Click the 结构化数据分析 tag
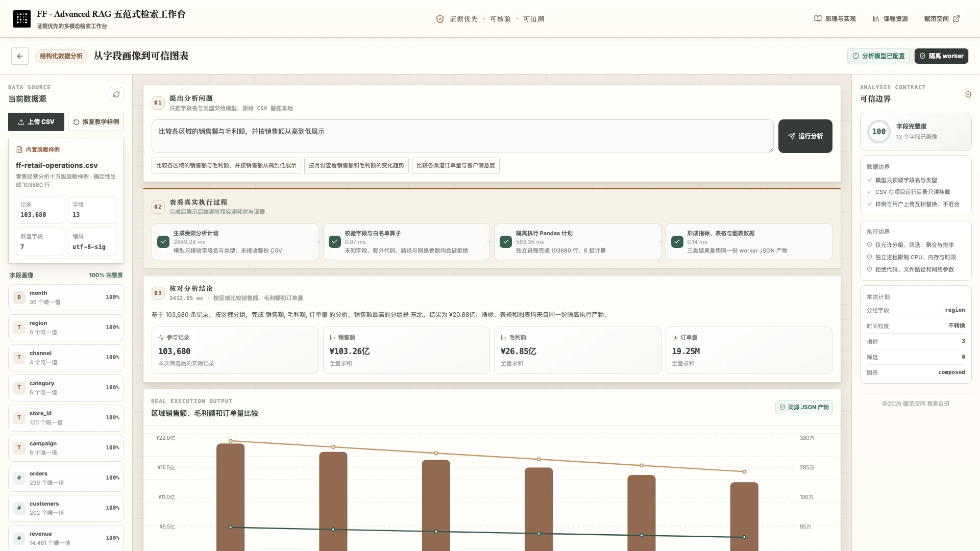 point(61,56)
